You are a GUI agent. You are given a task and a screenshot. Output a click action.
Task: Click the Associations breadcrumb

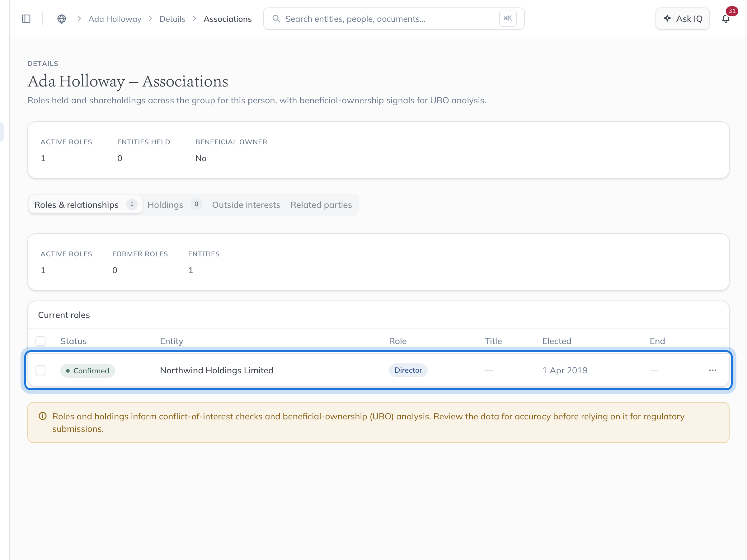tap(227, 19)
